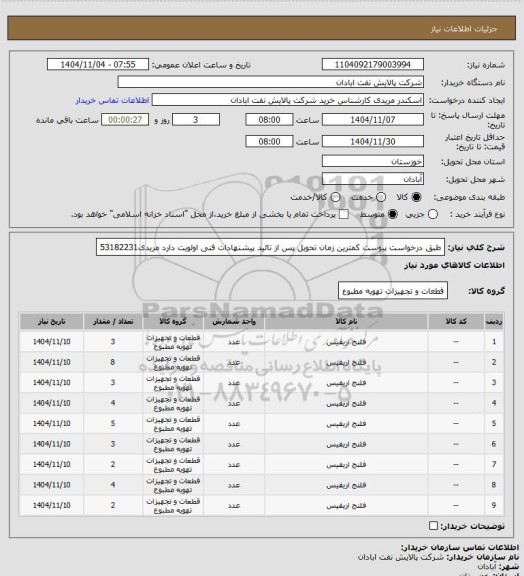Choose the متوسط purchase type radio
524x576 pixels.
393,214
